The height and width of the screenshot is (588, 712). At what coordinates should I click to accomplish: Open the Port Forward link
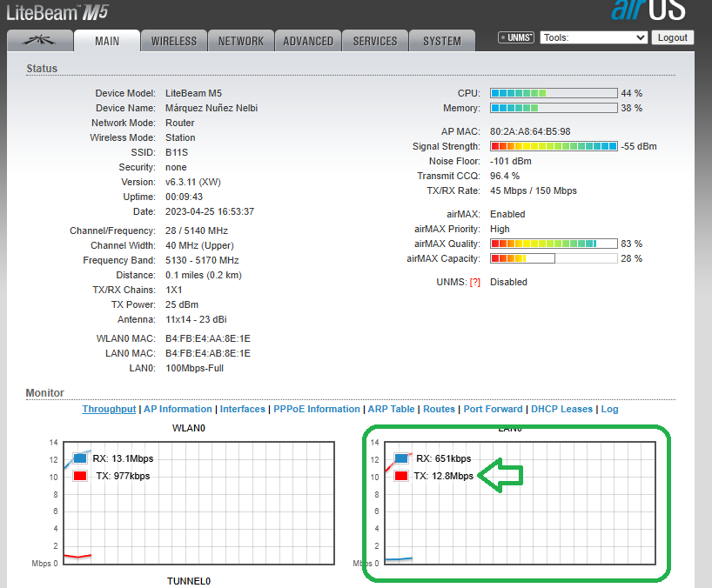coord(493,409)
